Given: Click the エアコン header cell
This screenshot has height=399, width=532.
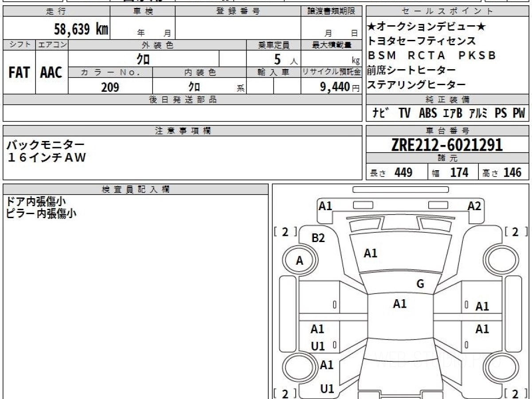Looking at the screenshot, I should coord(52,45).
